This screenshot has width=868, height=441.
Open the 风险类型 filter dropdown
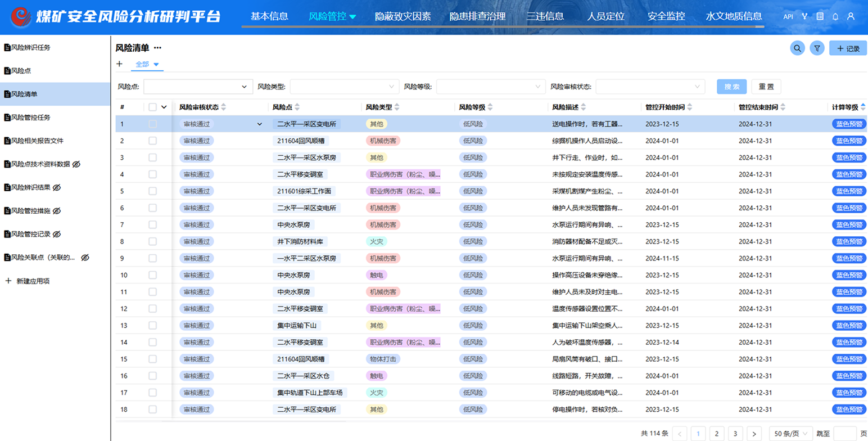coord(345,87)
